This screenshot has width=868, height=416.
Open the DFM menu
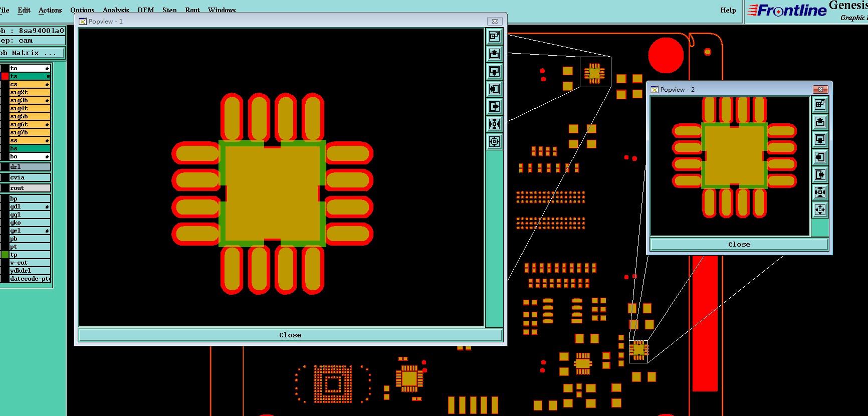tap(146, 10)
